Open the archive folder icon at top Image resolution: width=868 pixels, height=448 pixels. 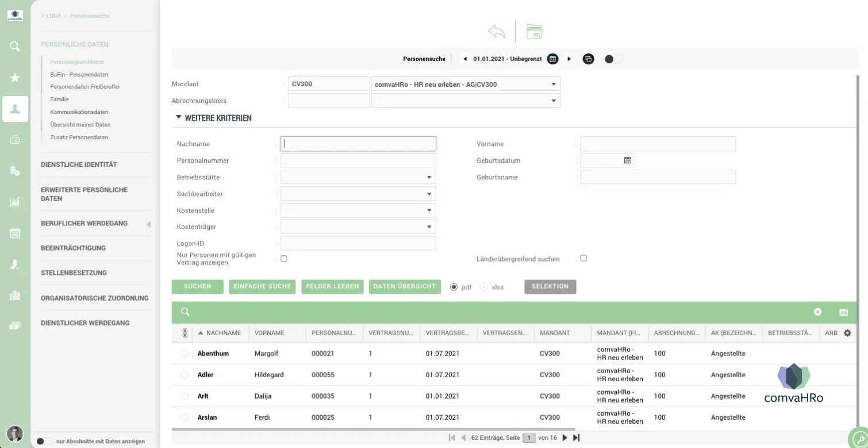[x=535, y=32]
